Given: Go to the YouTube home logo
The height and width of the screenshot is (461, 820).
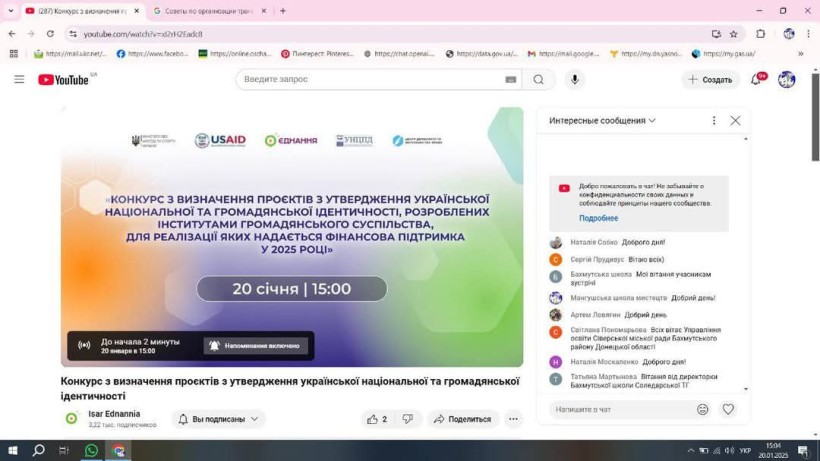Looking at the screenshot, I should click(x=63, y=79).
